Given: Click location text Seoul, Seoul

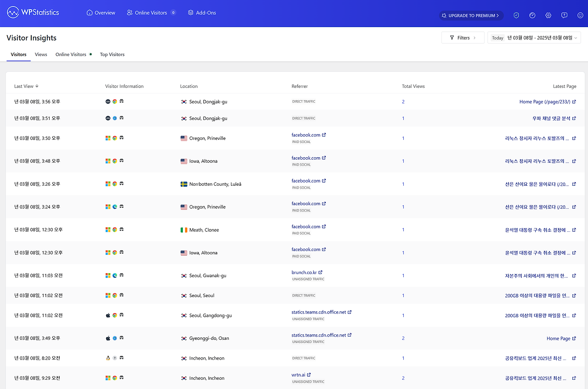Looking at the screenshot, I should 202,296.
